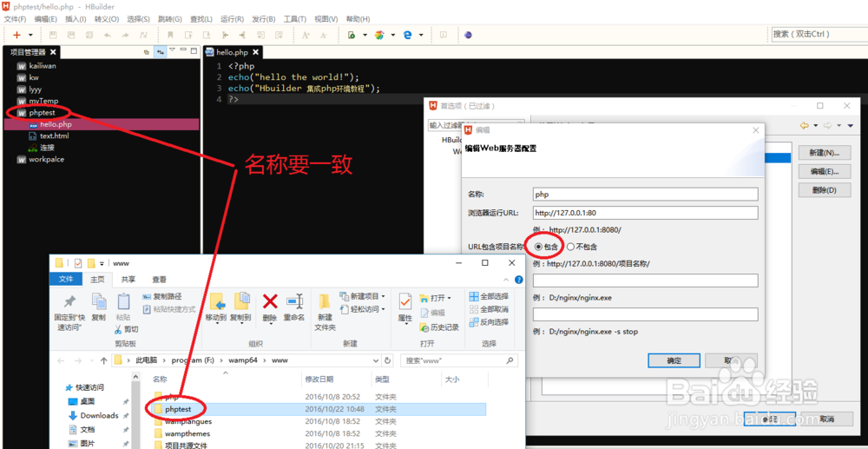Screen dimensions: 868x449
Task: Select text.html file in project tree
Action: (x=54, y=135)
